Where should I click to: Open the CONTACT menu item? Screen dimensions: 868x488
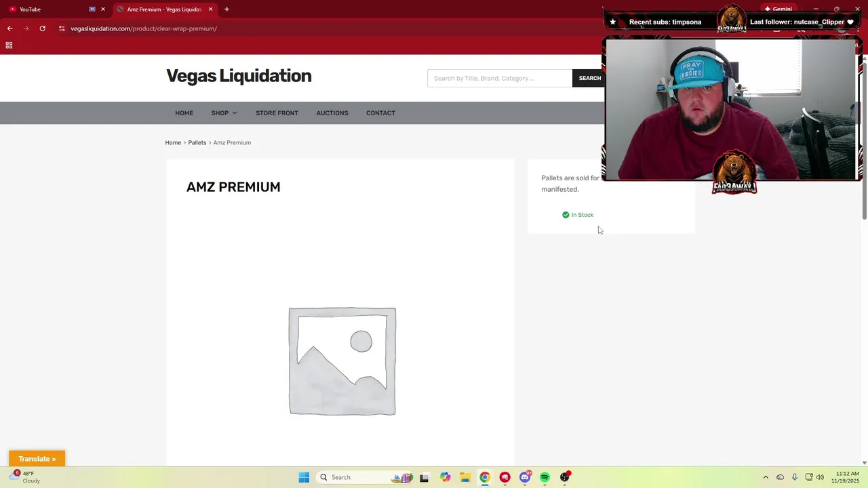(x=380, y=113)
